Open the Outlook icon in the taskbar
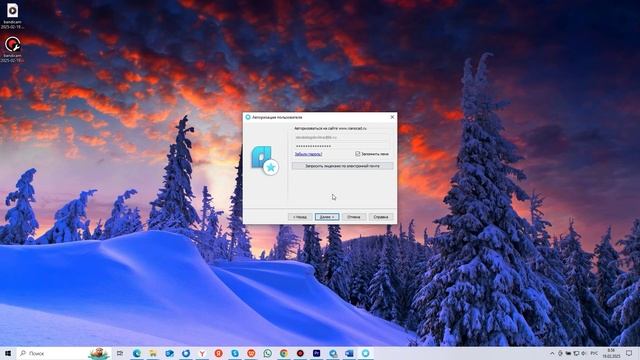The height and width of the screenshot is (360, 640). point(169,353)
